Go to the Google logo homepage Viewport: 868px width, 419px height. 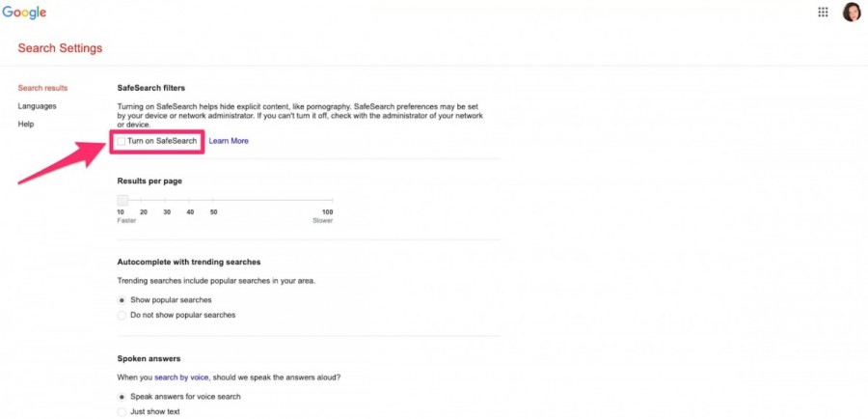pos(24,13)
